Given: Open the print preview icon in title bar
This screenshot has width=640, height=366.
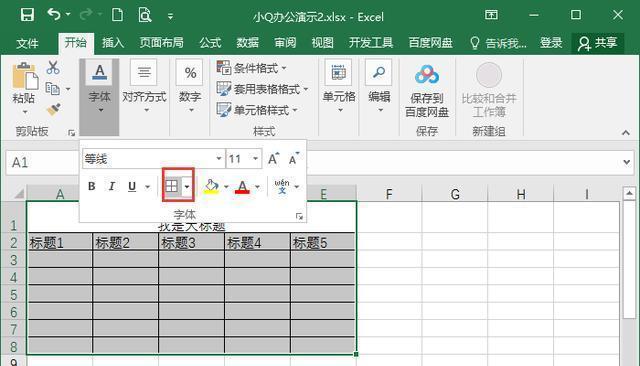Looking at the screenshot, I should [x=144, y=16].
